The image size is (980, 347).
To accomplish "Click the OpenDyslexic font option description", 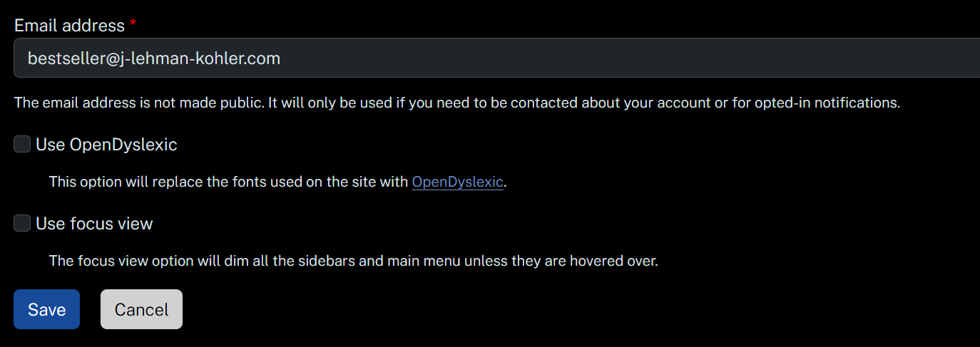I will pyautogui.click(x=278, y=182).
